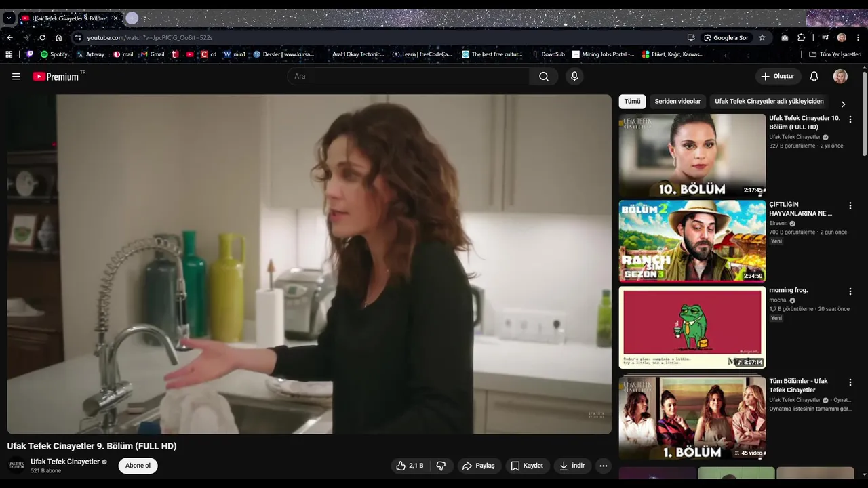This screenshot has width=868, height=488.
Task: Open the YouTube account avatar menu
Action: (x=840, y=77)
